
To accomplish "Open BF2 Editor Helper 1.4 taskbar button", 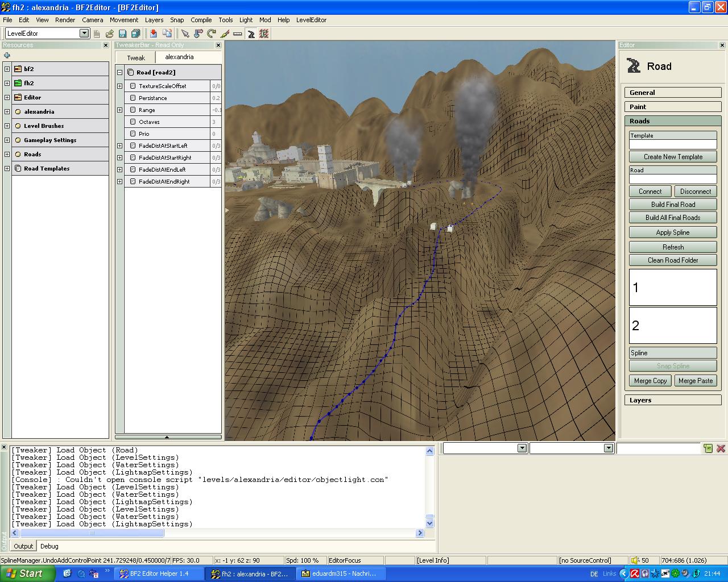I will [x=159, y=573].
